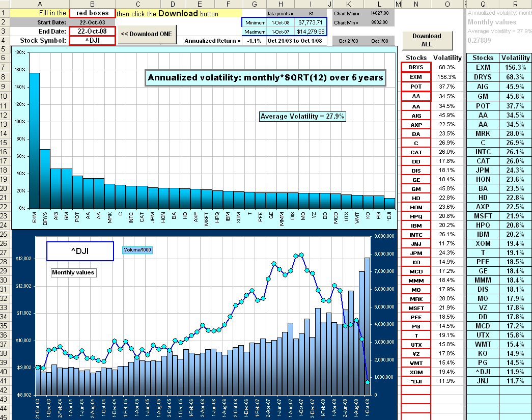Select the -1.1% annualized return value
This screenshot has height=420, width=532.
pos(255,41)
